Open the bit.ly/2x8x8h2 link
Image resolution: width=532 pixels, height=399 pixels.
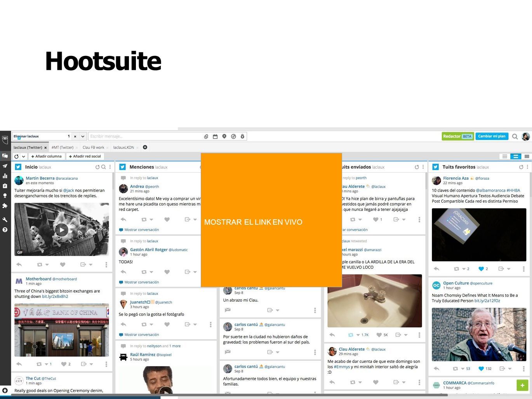(x=55, y=297)
